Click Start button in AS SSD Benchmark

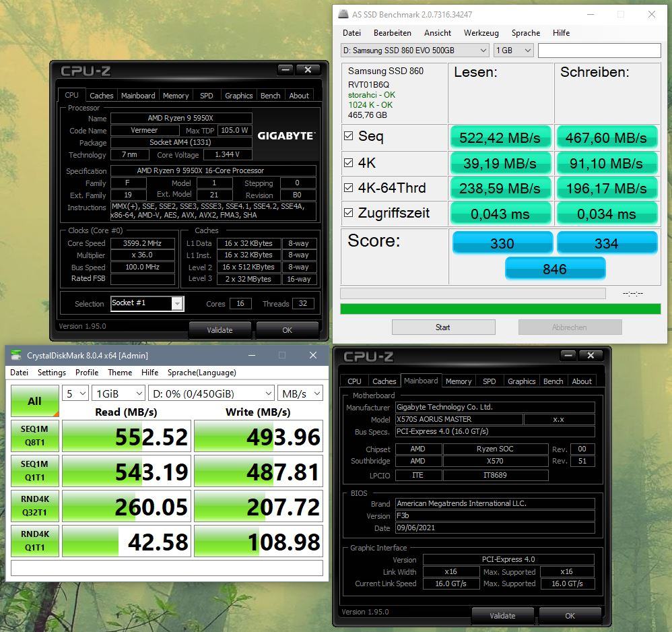(x=443, y=327)
